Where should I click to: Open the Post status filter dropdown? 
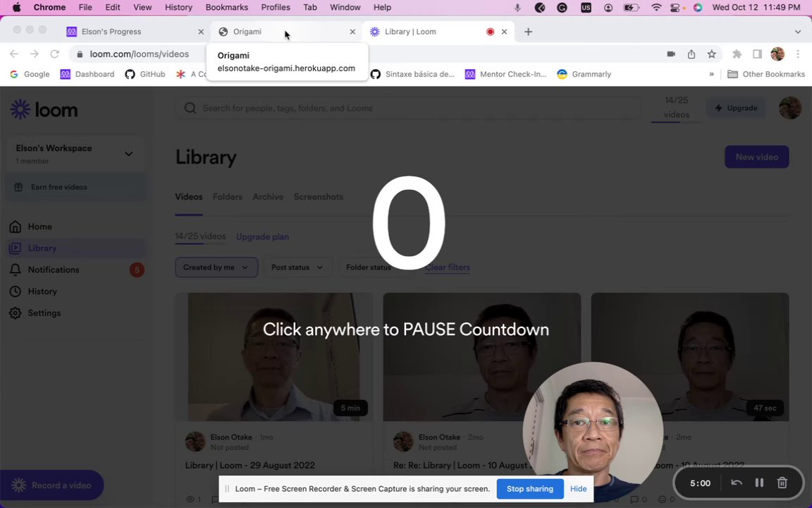point(297,267)
